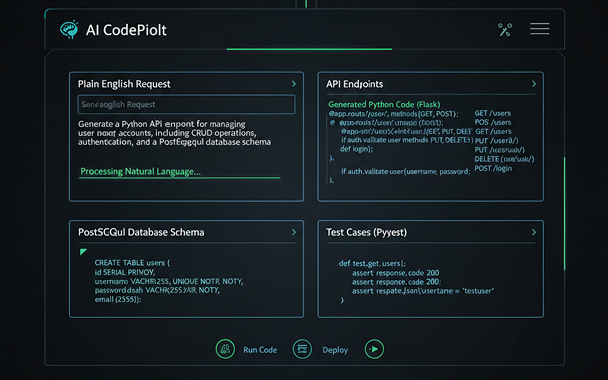Select the GET /users endpoint at top

(492, 113)
